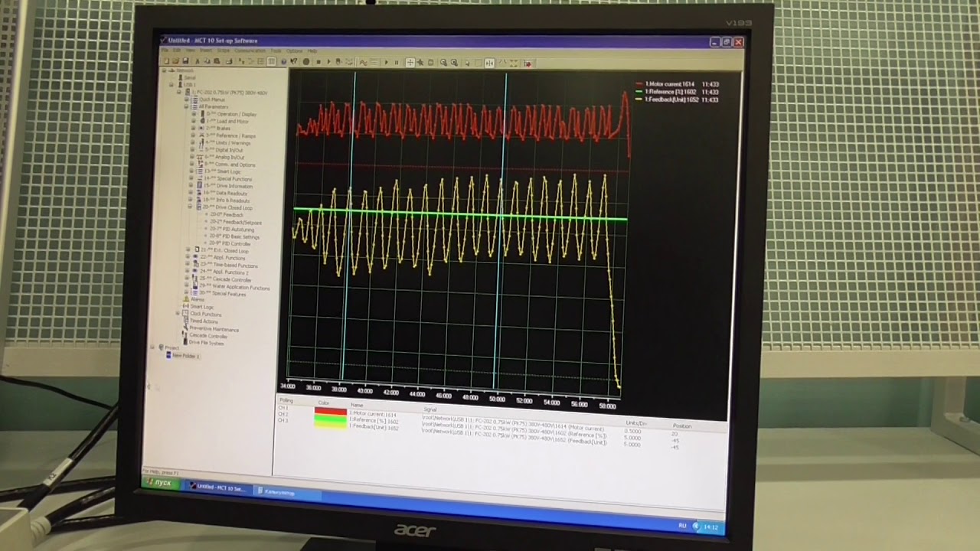Screen dimensions: 980x551
Task: Expand the Clock Functions tree node
Action: click(178, 314)
